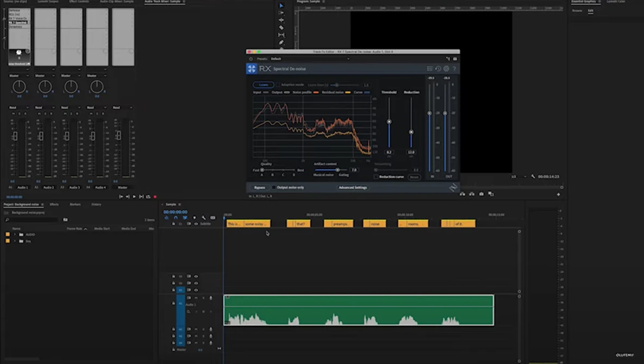Screen dimensions: 644x364
Task: Click play in Audio Track Mixer
Action: click(134, 197)
